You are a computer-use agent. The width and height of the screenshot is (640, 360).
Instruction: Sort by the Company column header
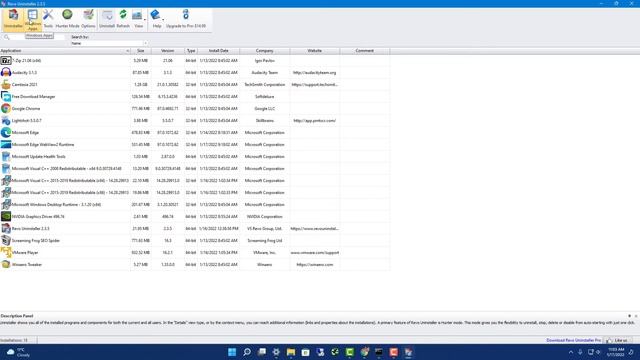[265, 51]
